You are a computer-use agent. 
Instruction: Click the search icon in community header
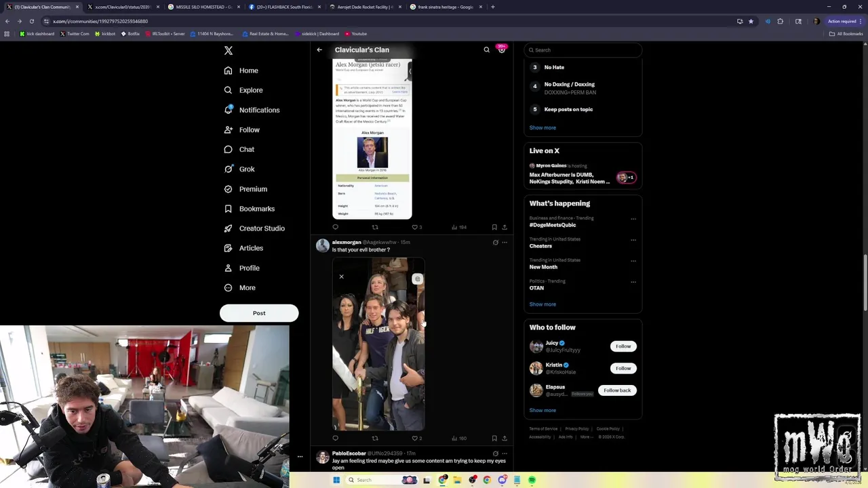[x=486, y=49]
